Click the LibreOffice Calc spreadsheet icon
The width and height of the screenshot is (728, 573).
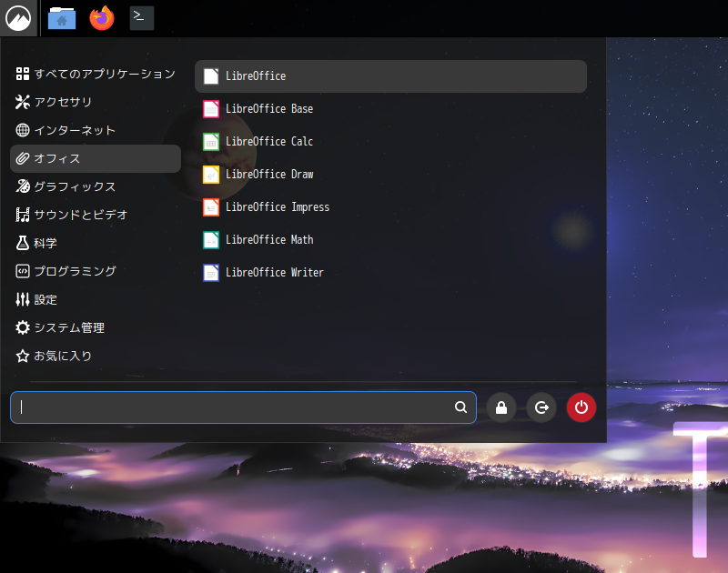tap(211, 142)
